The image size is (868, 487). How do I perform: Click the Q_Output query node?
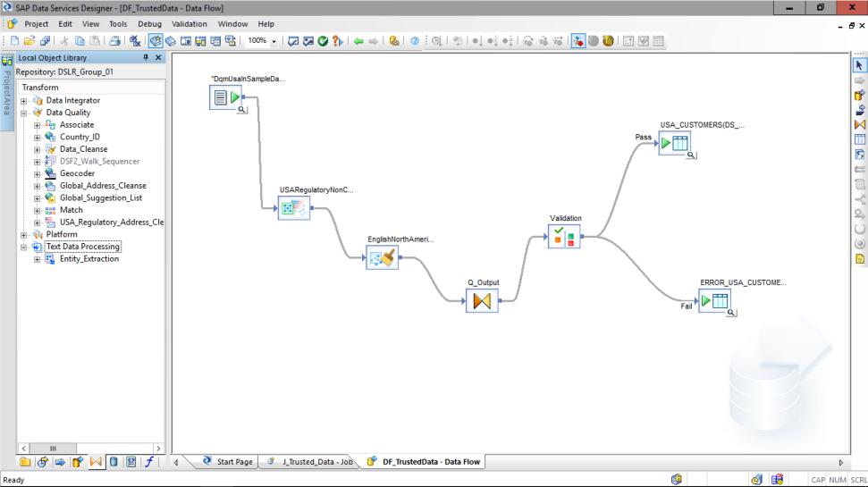[482, 300]
